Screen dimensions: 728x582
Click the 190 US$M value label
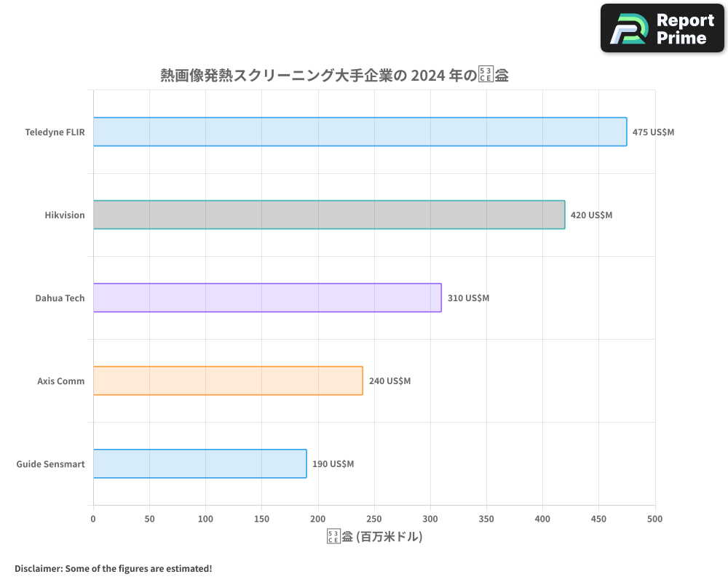point(334,463)
